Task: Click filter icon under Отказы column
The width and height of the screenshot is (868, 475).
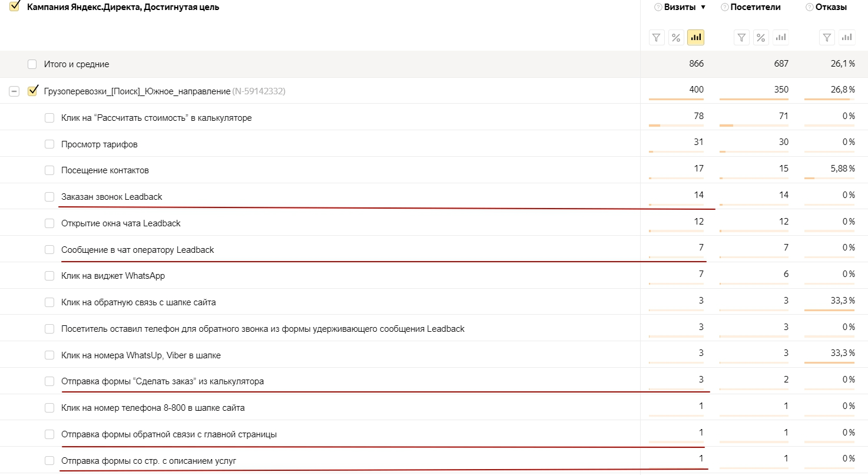Action: coord(827,38)
